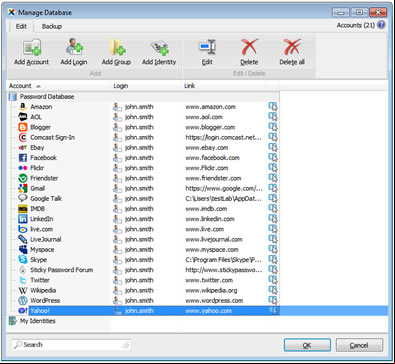Viewport: 395px width, 364px height.
Task: Click the Add Account toolbar icon
Action: [x=32, y=47]
